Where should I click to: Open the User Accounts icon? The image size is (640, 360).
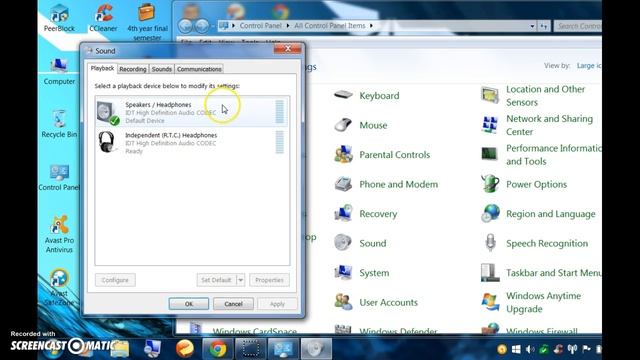pyautogui.click(x=343, y=302)
